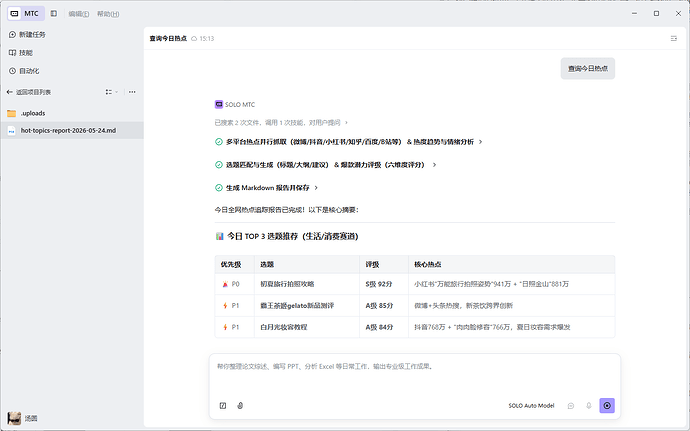
Task: Toggle the sidebar panel icon
Action: [x=54, y=14]
